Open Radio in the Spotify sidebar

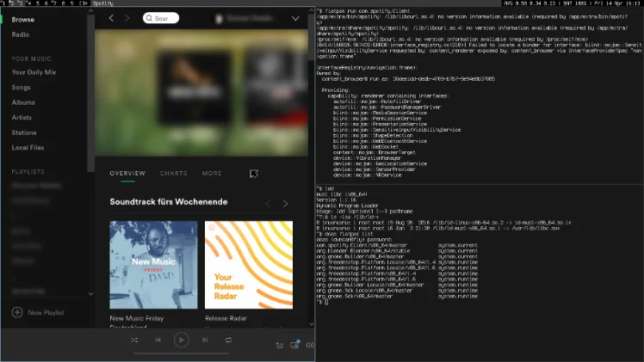[21, 34]
